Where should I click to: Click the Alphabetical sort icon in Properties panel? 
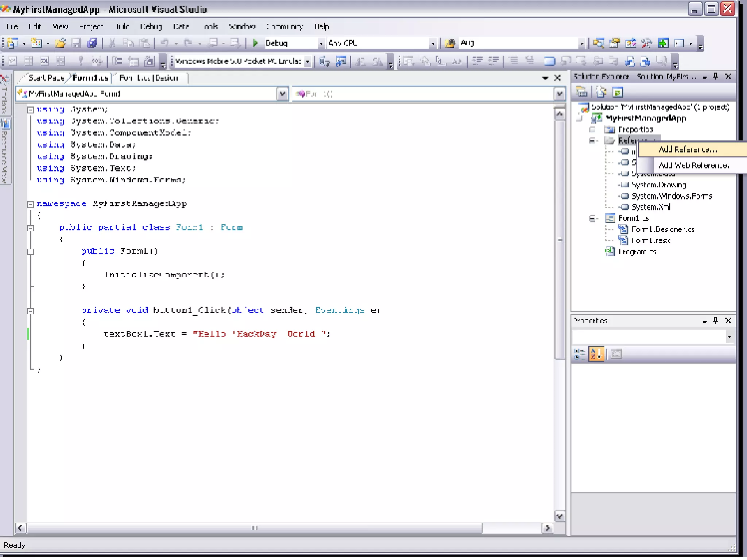point(596,354)
